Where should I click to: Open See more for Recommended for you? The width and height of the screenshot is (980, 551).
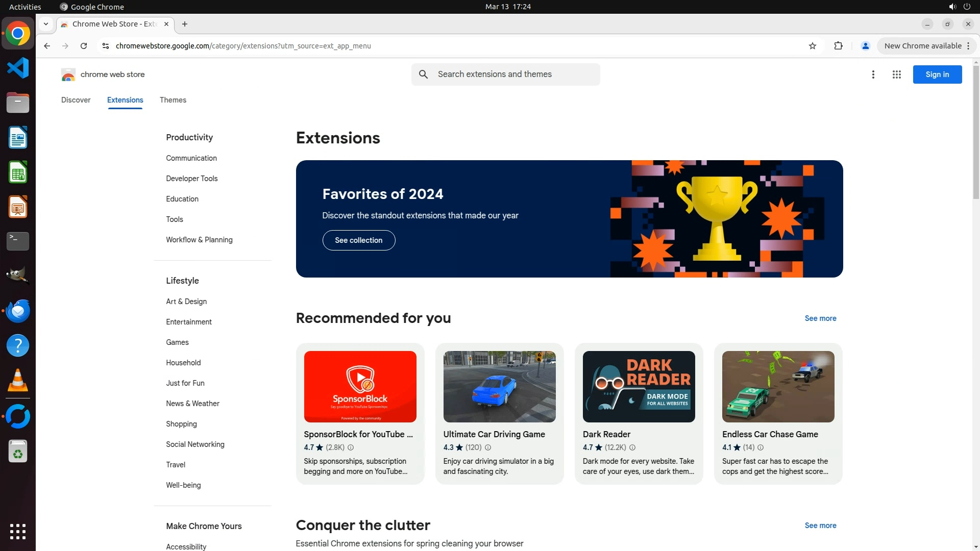[x=820, y=318]
